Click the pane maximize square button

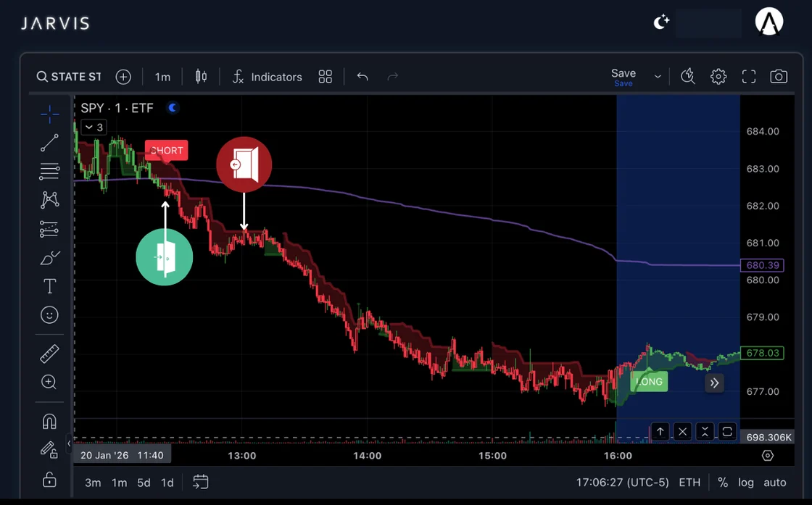pyautogui.click(x=727, y=431)
